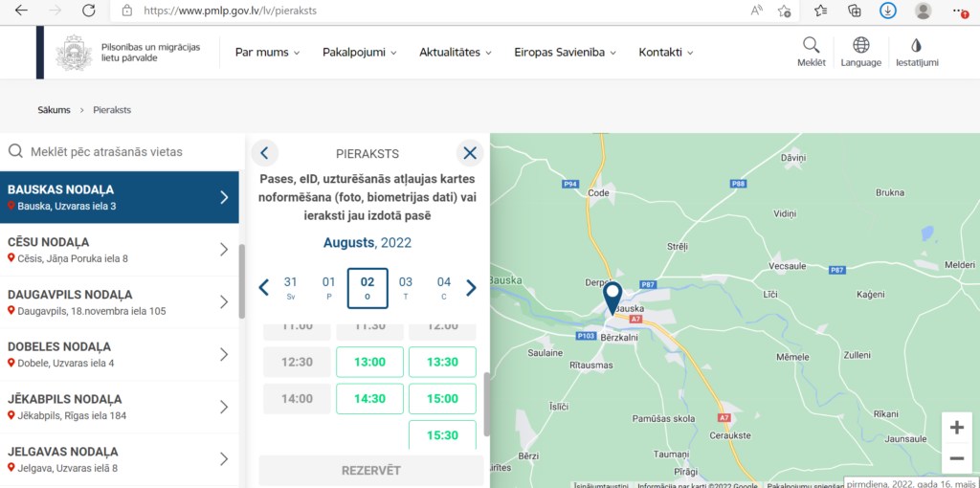Refresh the browser page
The height and width of the screenshot is (488, 980).
click(x=88, y=11)
